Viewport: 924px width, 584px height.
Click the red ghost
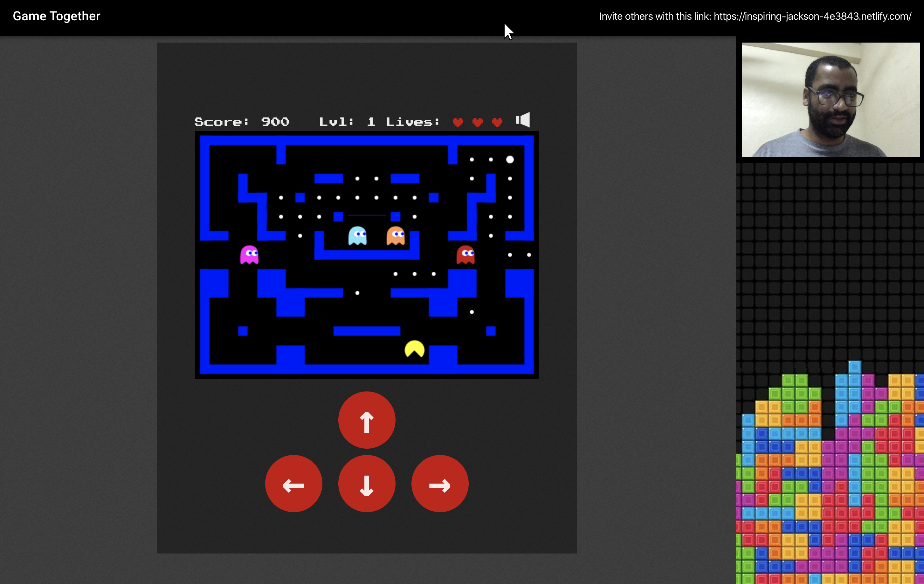tap(465, 255)
